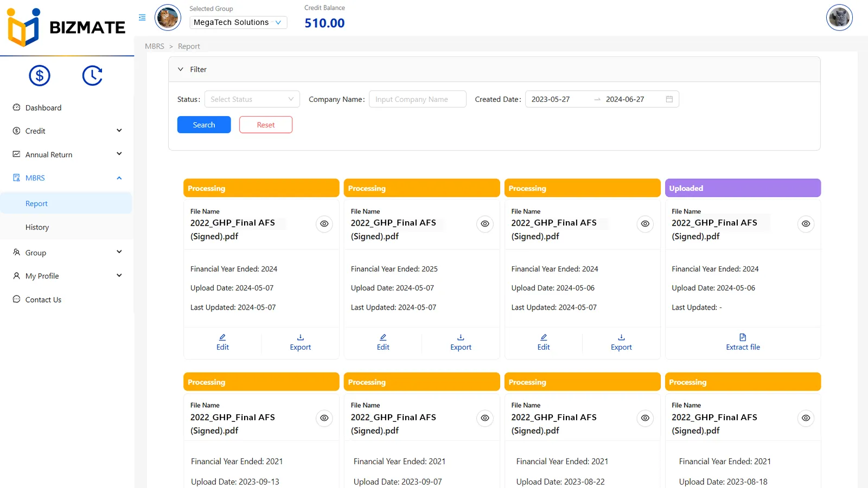Screen dimensions: 868x488
Task: Click the calendar icon in Created Date field
Action: (669, 99)
